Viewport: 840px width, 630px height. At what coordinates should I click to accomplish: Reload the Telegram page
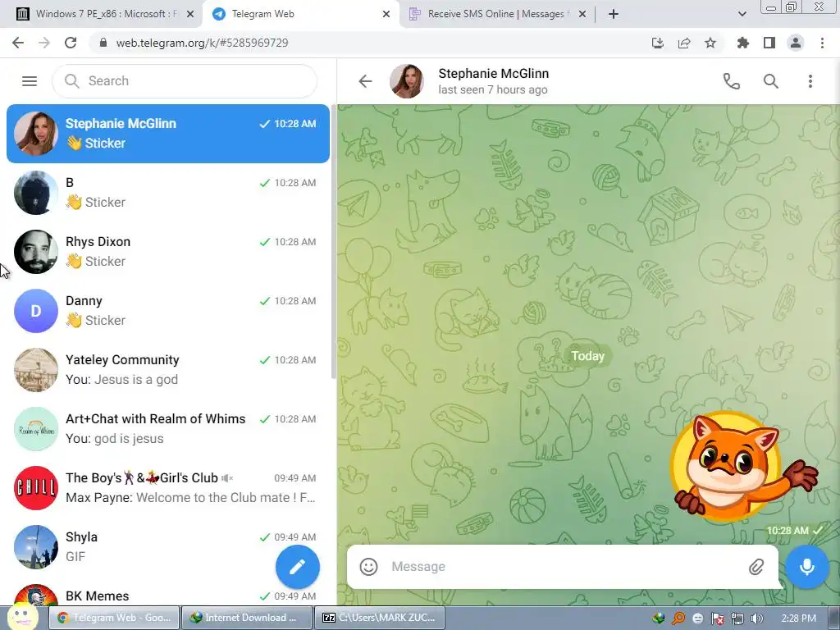pyautogui.click(x=71, y=43)
